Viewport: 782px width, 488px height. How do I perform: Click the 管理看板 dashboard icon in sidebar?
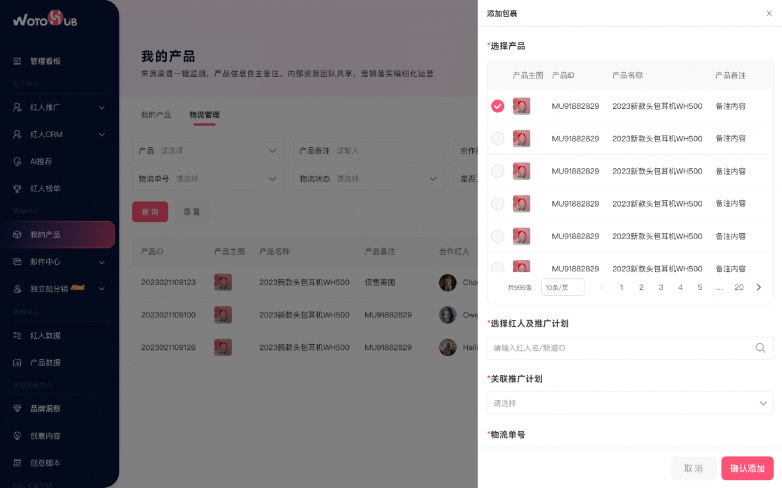coord(17,61)
